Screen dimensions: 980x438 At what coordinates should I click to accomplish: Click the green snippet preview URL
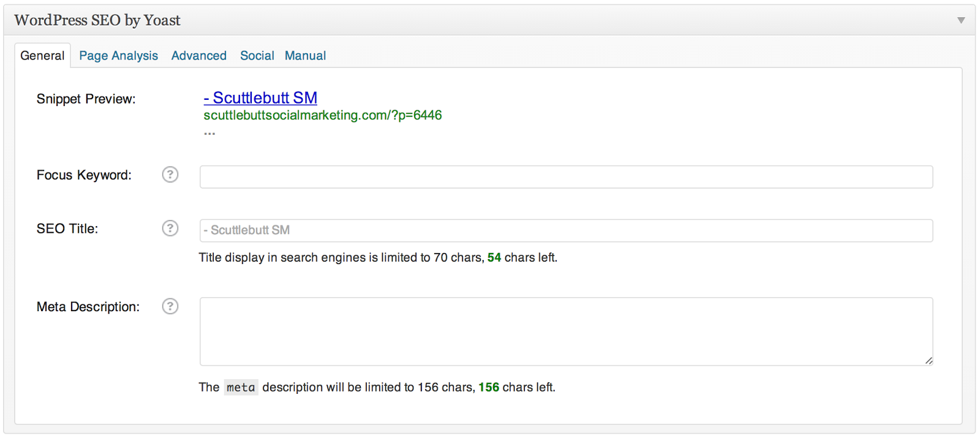point(322,115)
